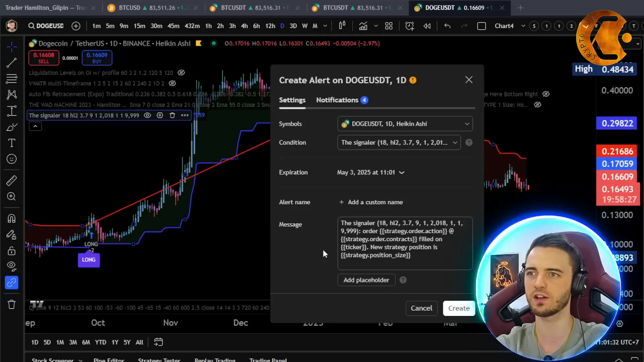Toggle the linked drawing sync tool

coord(11,283)
